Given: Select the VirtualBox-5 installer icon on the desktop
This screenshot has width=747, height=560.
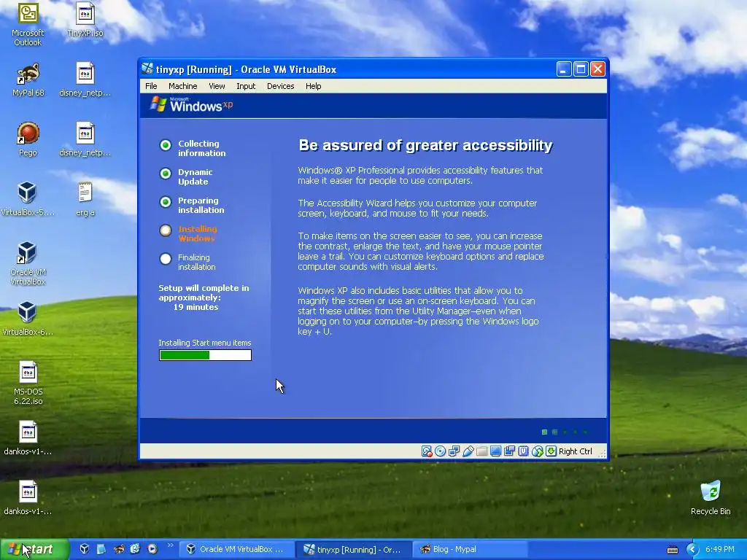Looking at the screenshot, I should pyautogui.click(x=28, y=199).
